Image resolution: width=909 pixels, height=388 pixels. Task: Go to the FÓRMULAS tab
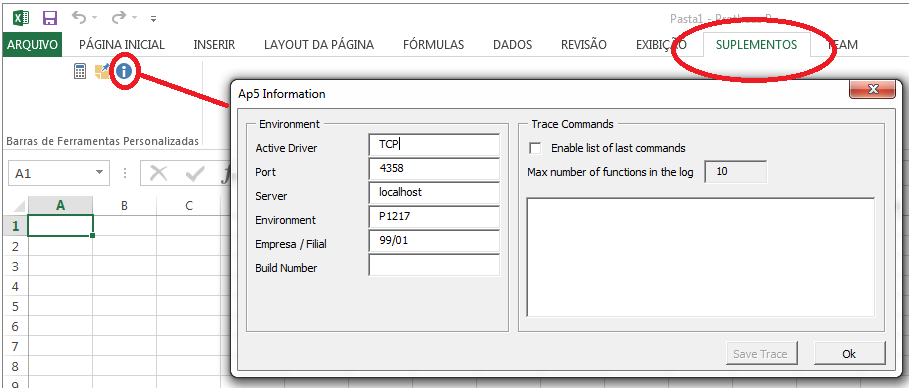pyautogui.click(x=434, y=45)
